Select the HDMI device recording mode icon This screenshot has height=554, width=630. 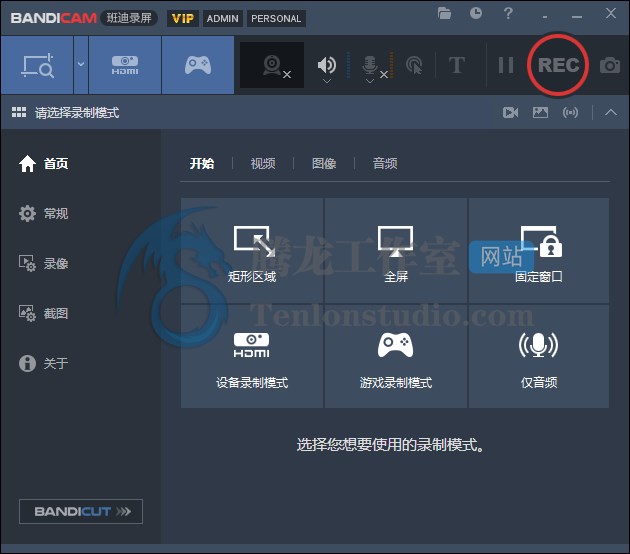125,65
